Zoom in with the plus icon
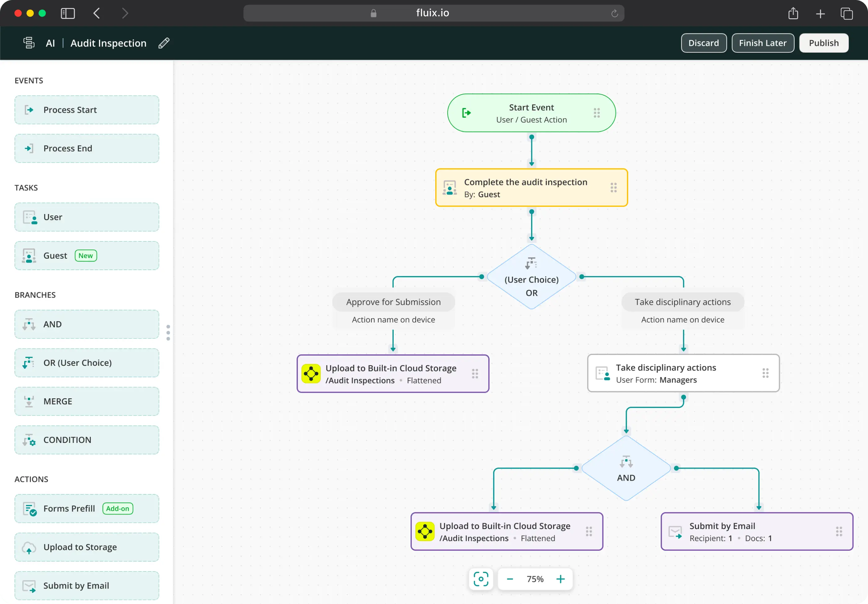 [560, 579]
